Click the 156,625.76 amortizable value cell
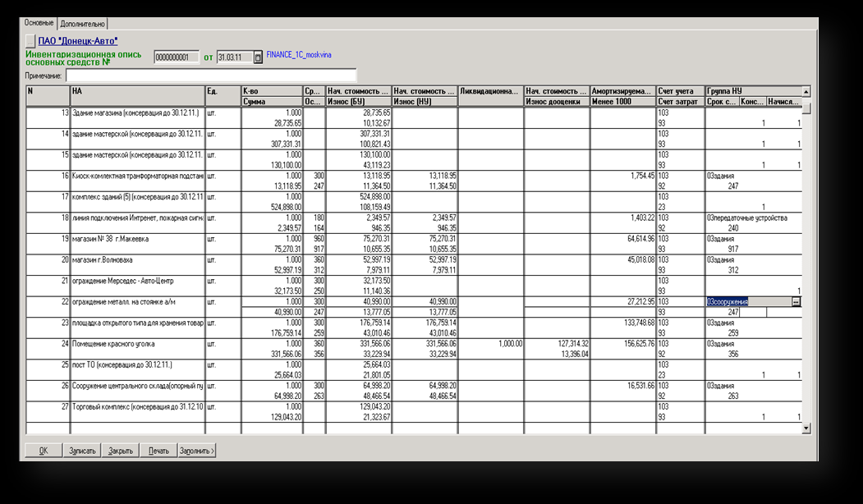This screenshot has height=504, width=863. click(x=622, y=344)
